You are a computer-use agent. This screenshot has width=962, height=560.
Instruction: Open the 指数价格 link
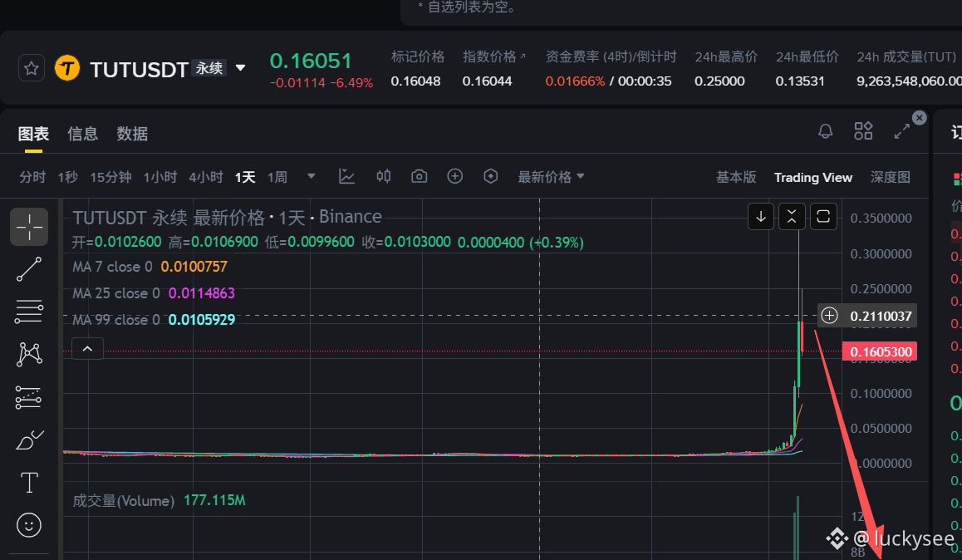[x=494, y=57]
